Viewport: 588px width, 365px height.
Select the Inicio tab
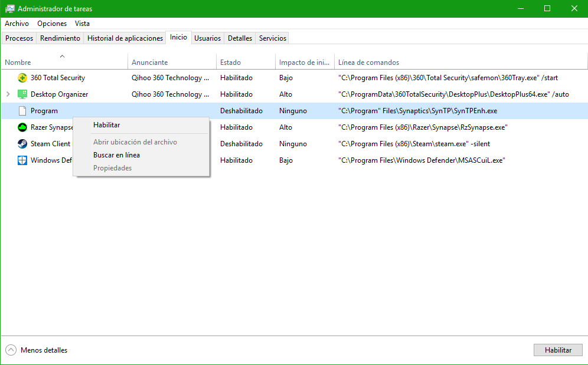tap(178, 37)
